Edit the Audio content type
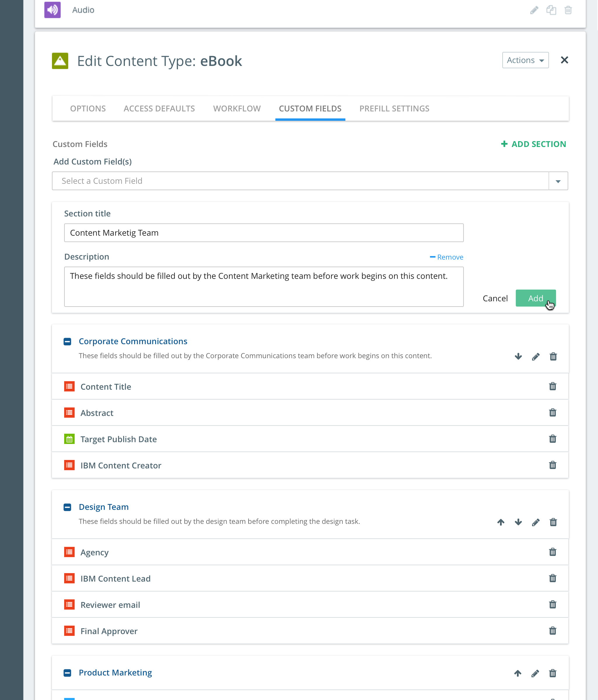This screenshot has width=598, height=700. pyautogui.click(x=534, y=10)
